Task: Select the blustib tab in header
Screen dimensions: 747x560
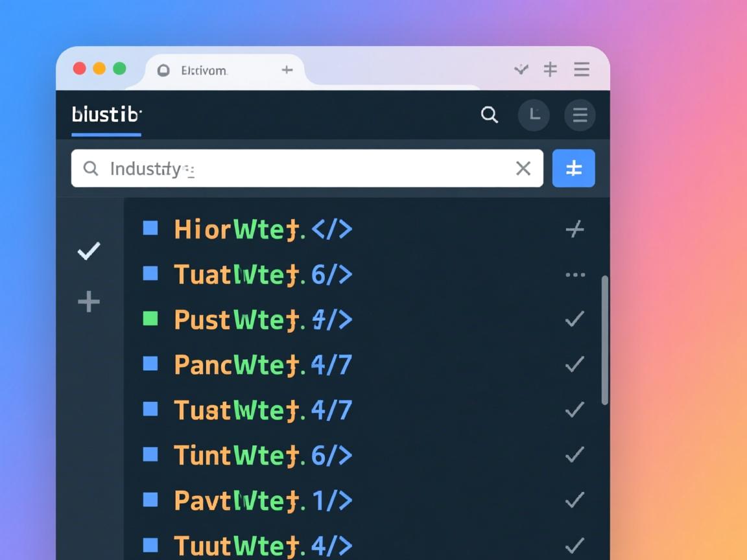Action: coord(106,115)
